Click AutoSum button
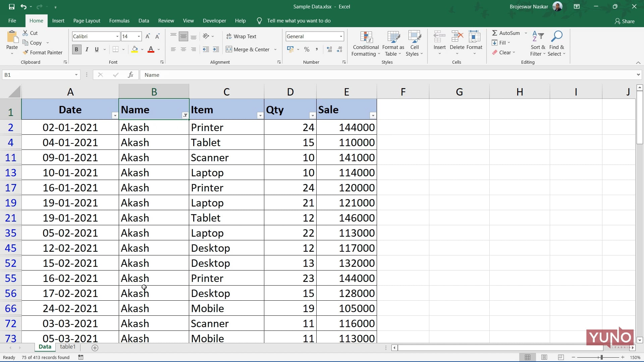The width and height of the screenshot is (644, 362). point(506,33)
